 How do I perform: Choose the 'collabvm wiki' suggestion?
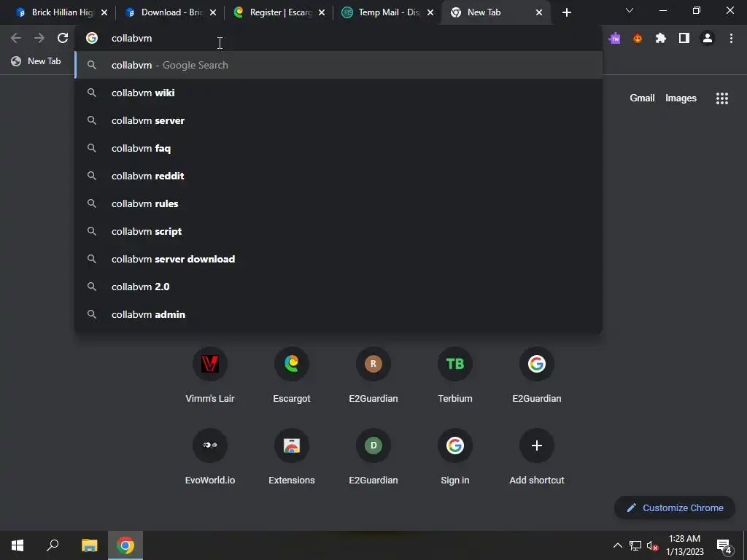(338, 93)
